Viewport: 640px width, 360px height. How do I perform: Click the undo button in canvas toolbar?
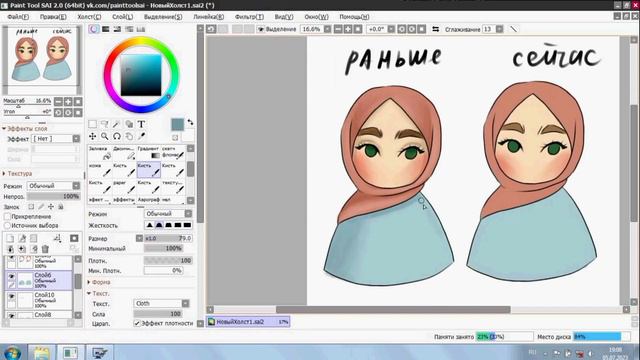click(211, 29)
